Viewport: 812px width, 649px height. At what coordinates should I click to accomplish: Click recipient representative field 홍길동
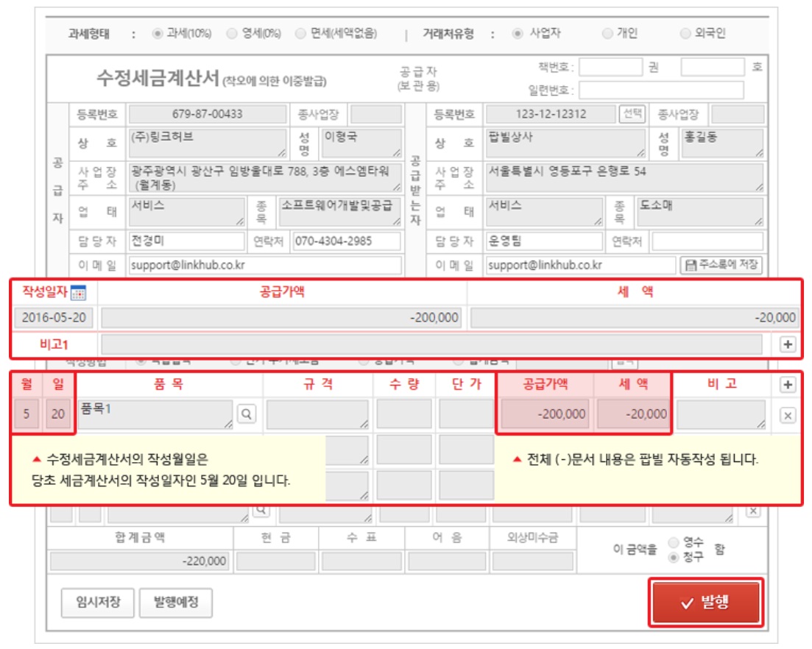(722, 143)
